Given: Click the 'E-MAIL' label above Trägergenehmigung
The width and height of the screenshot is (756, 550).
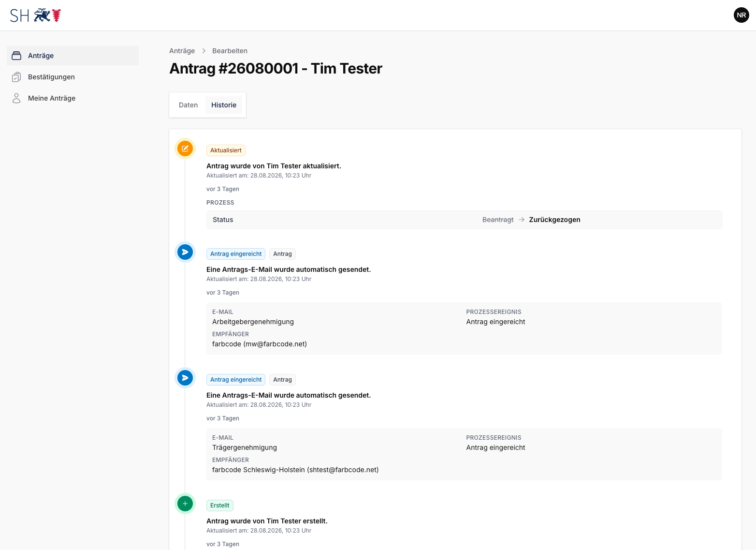Looking at the screenshot, I should coord(223,438).
